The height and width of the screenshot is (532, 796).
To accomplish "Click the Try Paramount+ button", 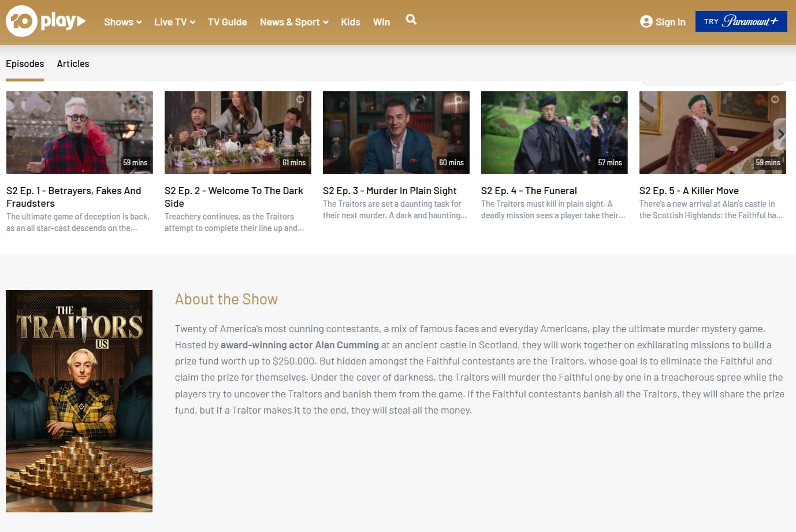I will point(741,21).
